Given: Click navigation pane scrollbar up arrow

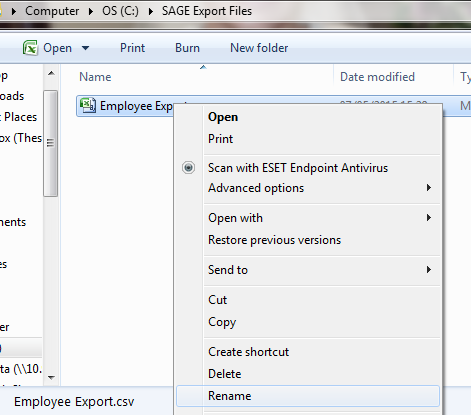Looking at the screenshot, I should click(51, 73).
